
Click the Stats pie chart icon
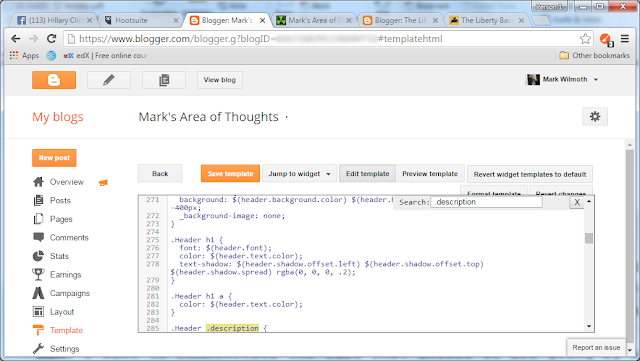tap(38, 256)
